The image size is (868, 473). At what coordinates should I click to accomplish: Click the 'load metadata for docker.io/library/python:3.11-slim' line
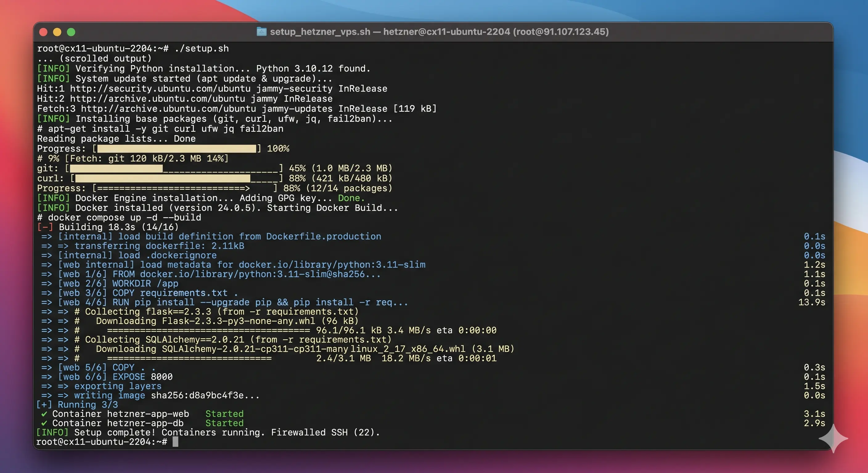[x=233, y=265]
